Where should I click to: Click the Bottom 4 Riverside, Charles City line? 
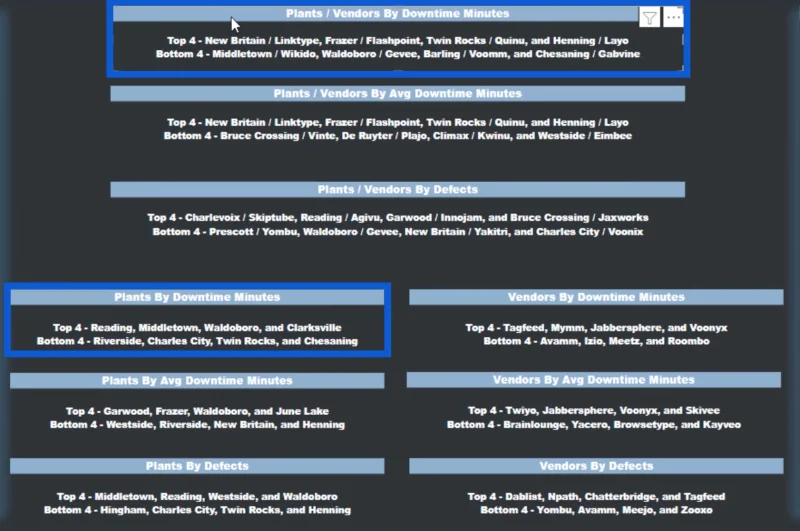pyautogui.click(x=197, y=341)
